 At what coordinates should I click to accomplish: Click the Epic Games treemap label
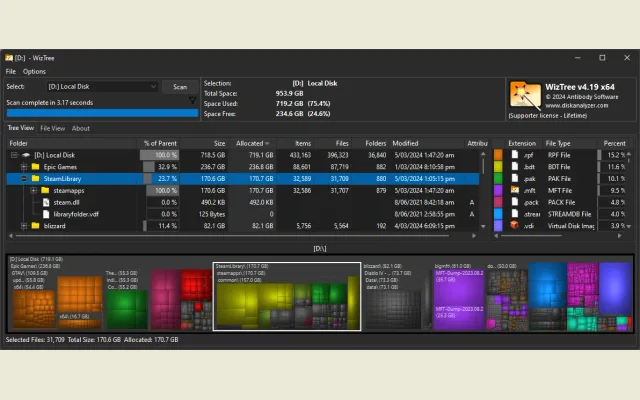pos(36,266)
